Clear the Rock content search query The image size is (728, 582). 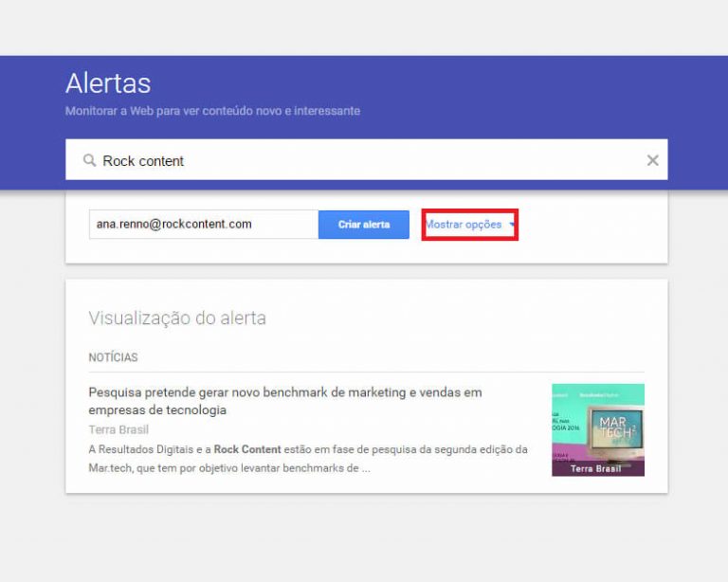pyautogui.click(x=652, y=160)
